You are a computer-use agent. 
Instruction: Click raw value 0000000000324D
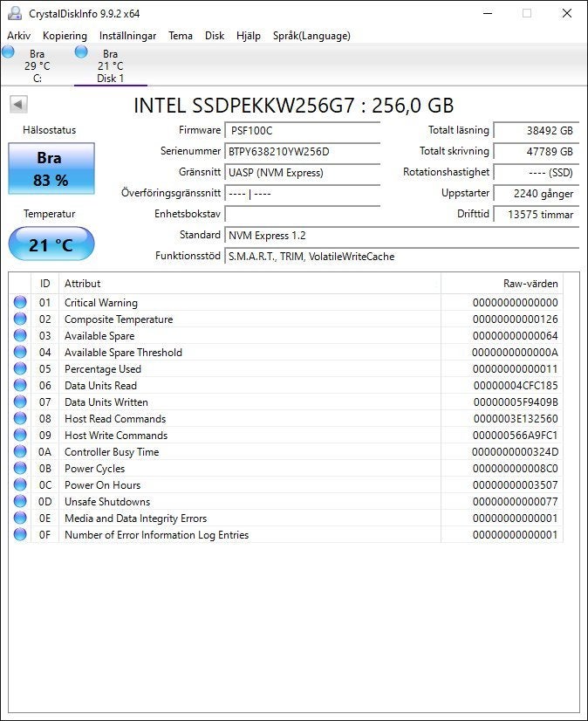(515, 451)
